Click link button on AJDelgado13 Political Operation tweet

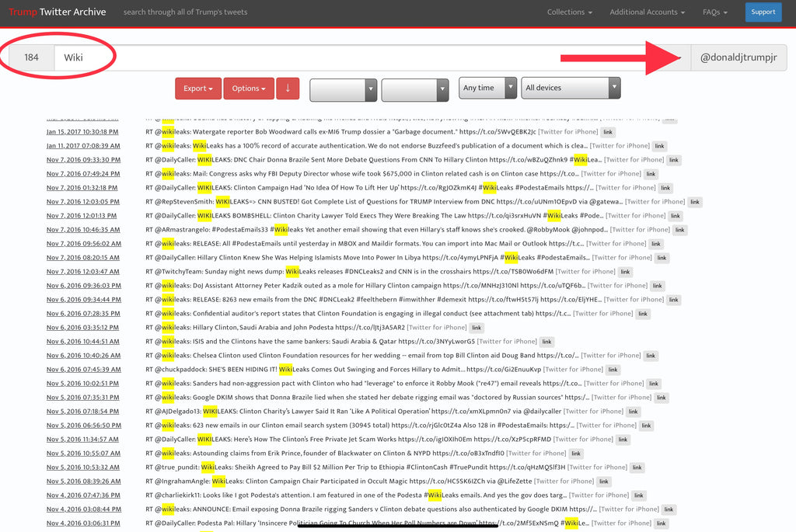tap(633, 412)
